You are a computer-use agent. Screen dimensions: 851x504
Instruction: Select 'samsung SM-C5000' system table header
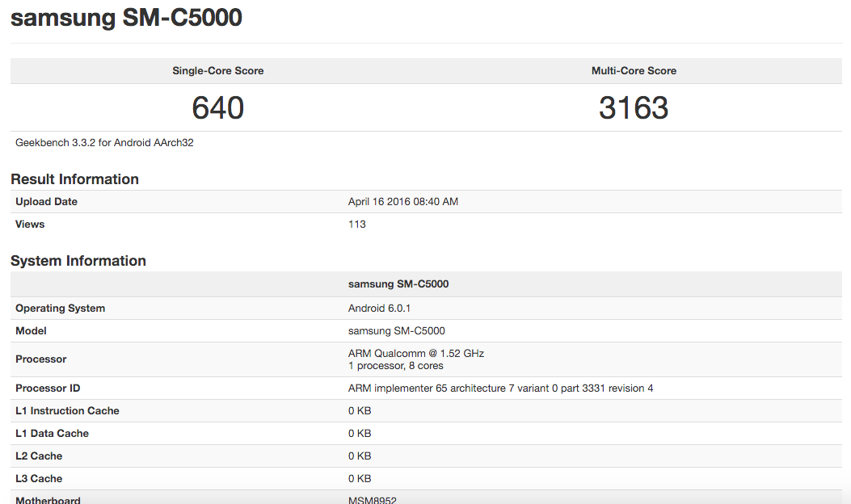click(x=398, y=283)
